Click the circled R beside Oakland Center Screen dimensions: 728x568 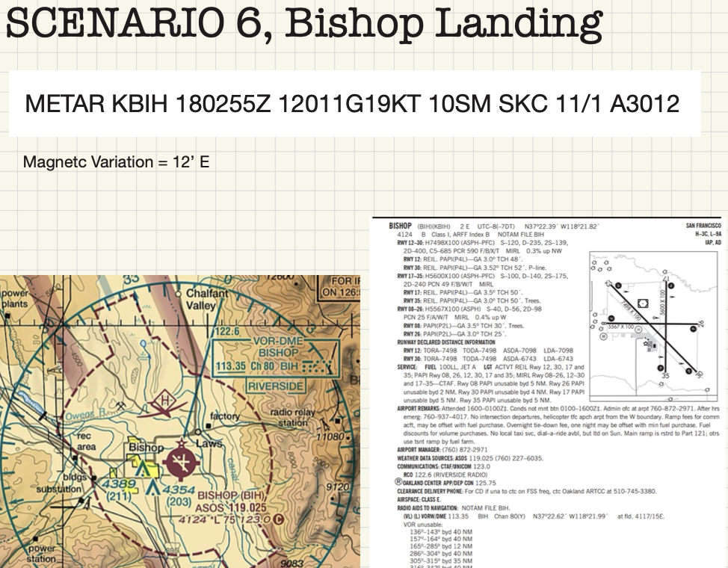pos(399,483)
